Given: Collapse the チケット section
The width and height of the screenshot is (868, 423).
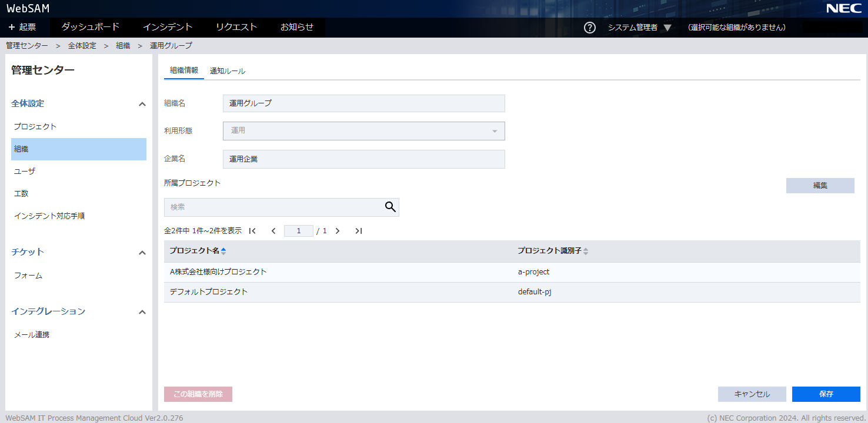Looking at the screenshot, I should pyautogui.click(x=142, y=253).
